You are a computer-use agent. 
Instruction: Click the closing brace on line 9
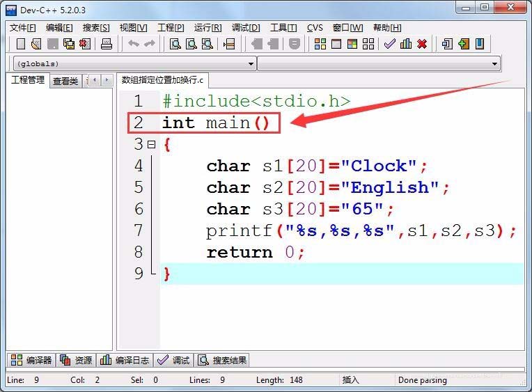point(166,274)
